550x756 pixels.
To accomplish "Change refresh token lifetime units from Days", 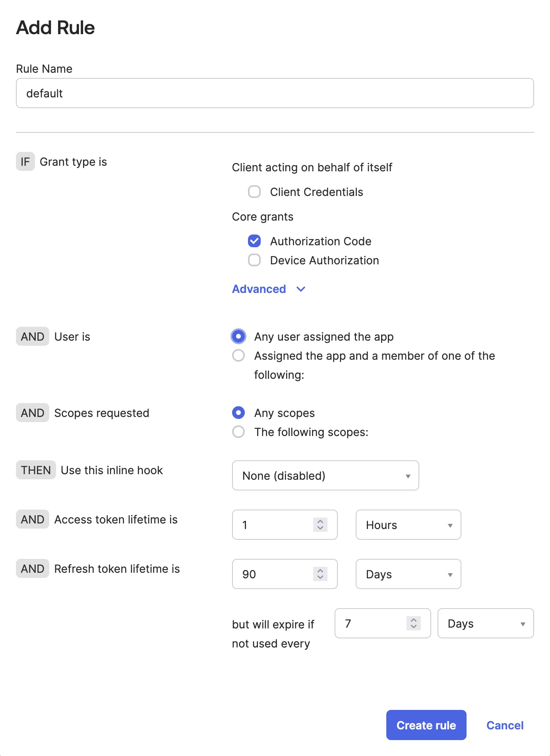I will (408, 574).
